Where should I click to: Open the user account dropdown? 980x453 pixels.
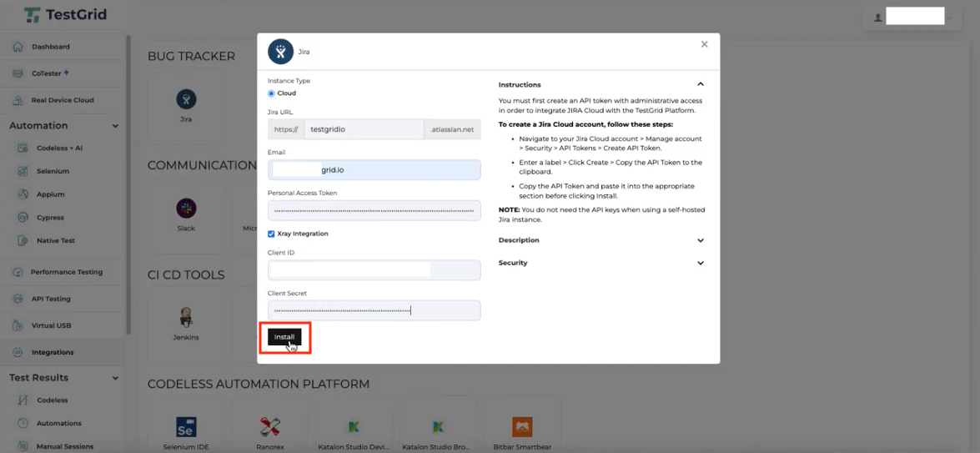pos(913,18)
